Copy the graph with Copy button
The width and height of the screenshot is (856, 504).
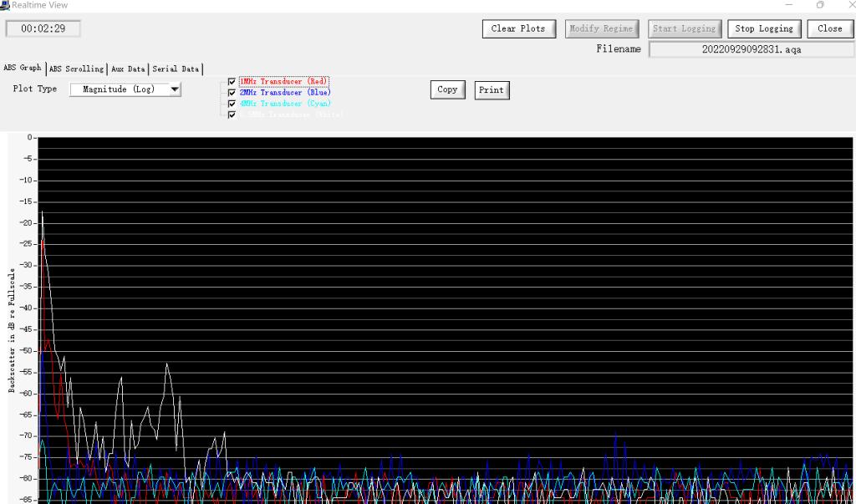pyautogui.click(x=447, y=89)
